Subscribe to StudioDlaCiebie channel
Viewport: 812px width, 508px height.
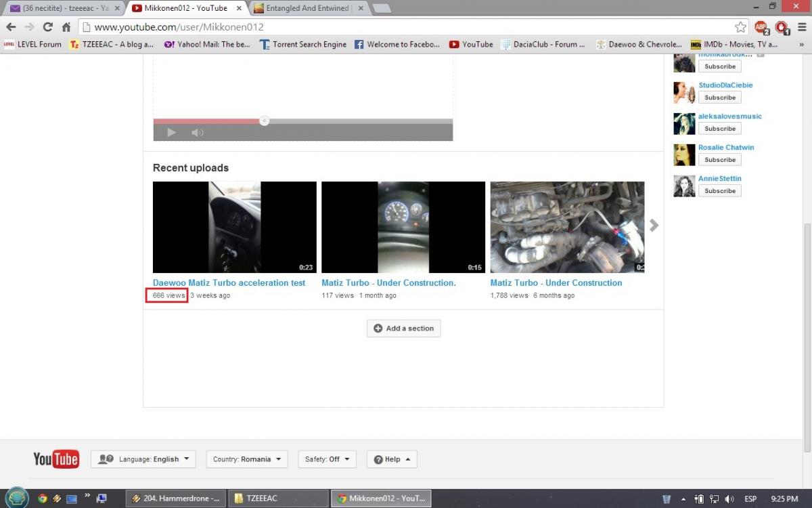[x=719, y=98]
